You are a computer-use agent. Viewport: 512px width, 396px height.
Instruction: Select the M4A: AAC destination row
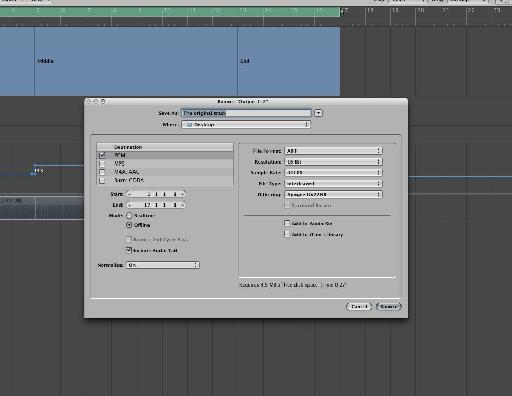point(165,172)
